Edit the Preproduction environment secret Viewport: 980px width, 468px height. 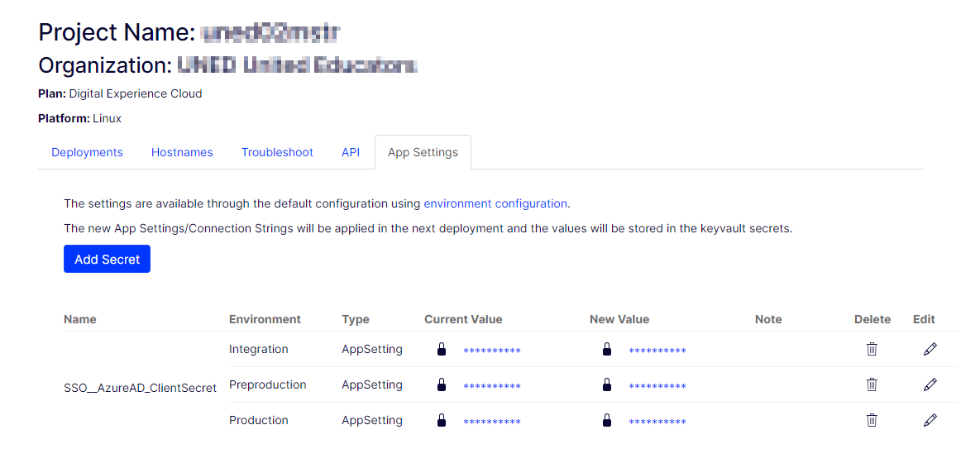(x=930, y=384)
